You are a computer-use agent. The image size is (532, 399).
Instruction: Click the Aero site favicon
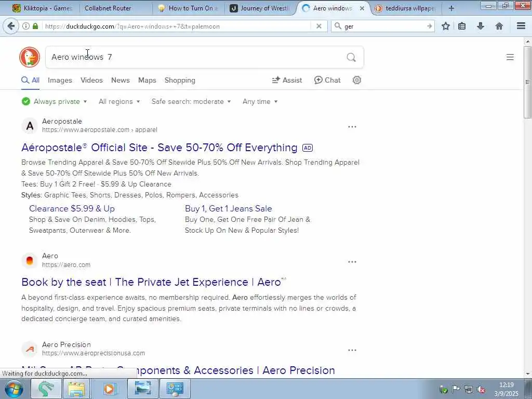30,261
